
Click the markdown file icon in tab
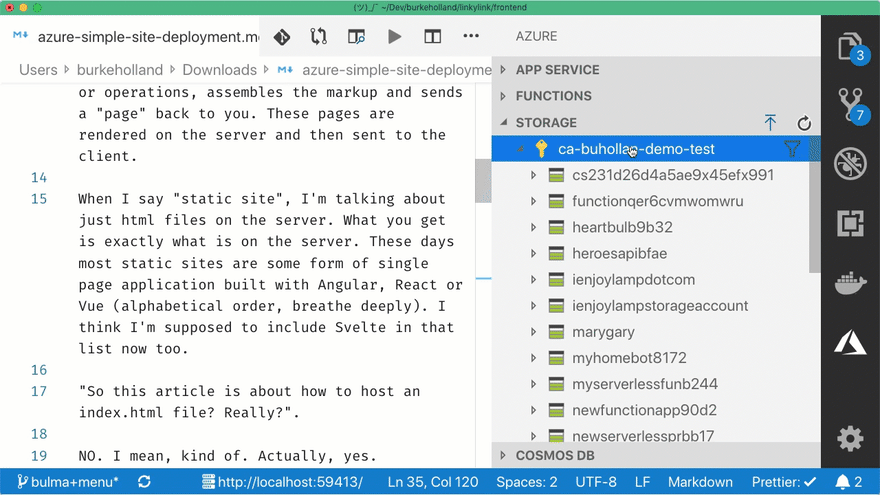[20, 35]
